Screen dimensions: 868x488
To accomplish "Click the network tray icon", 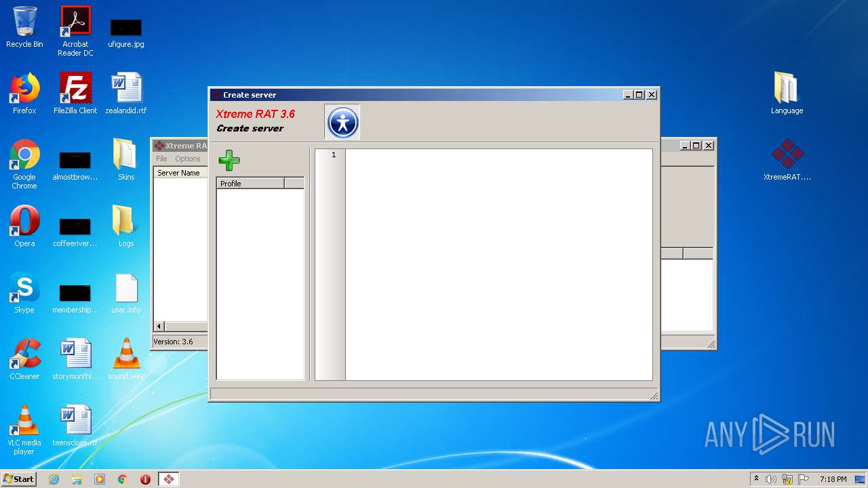I will [x=787, y=479].
